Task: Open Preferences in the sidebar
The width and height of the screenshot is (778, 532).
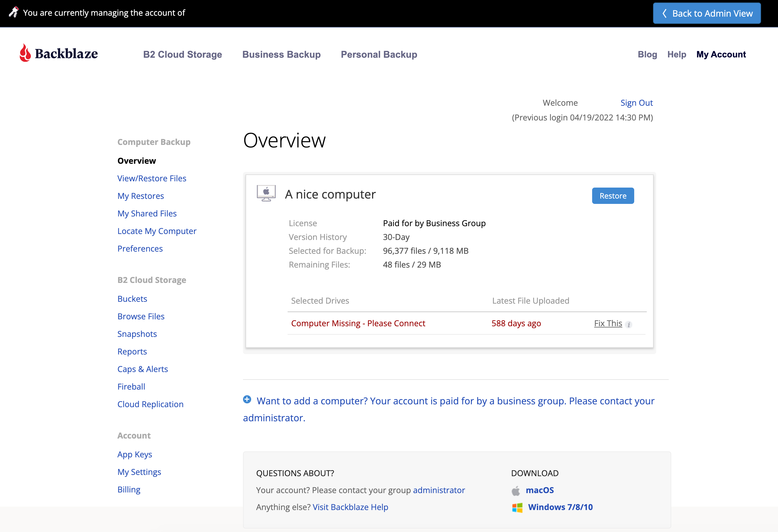Action: click(140, 248)
